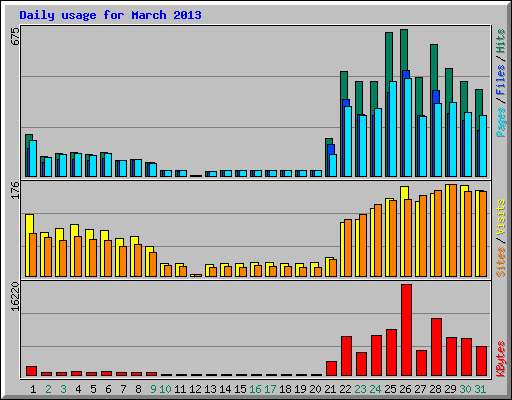
Task: Click the Visits legend label
Action: [501, 217]
